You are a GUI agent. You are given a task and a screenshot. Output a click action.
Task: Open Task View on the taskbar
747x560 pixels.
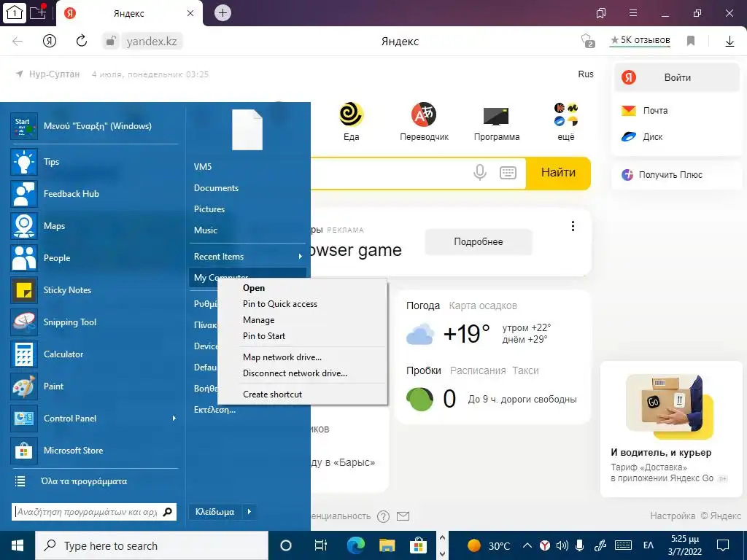coord(321,545)
